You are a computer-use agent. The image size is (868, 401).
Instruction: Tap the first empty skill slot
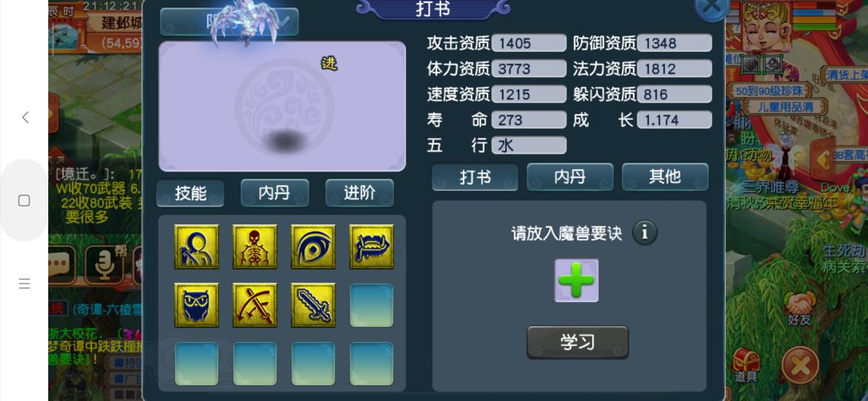pyautogui.click(x=372, y=305)
